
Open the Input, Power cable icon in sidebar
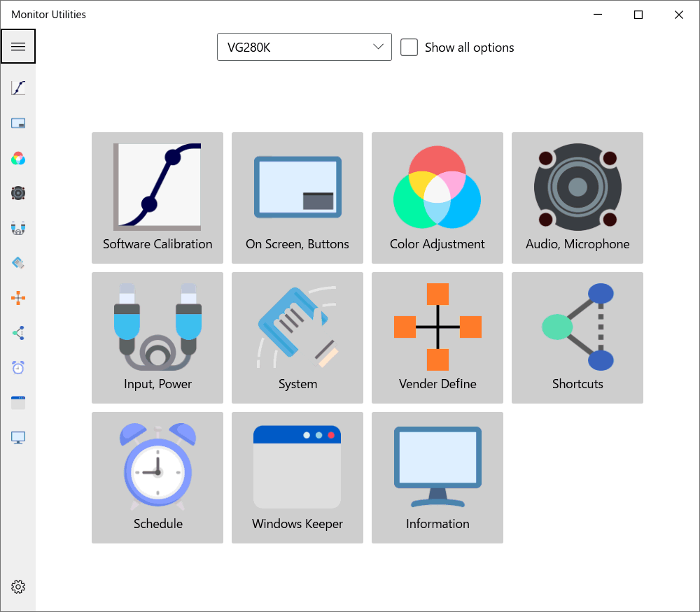18,227
